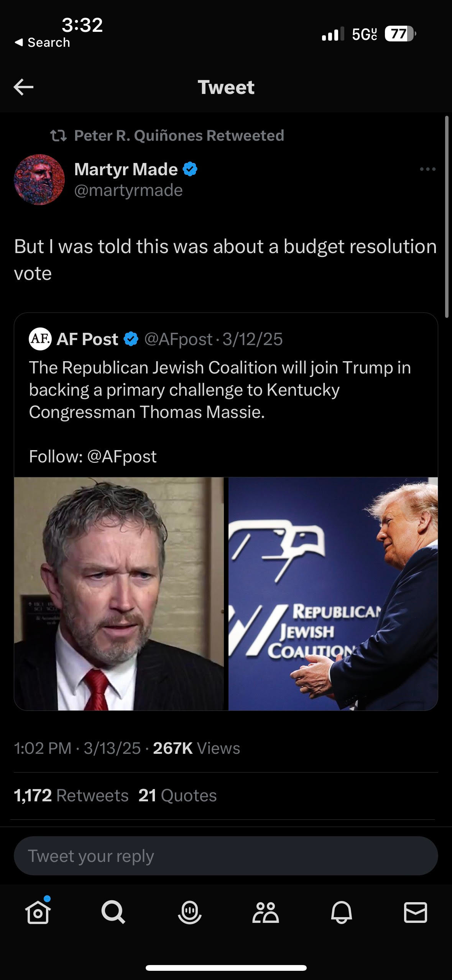Screen dimensions: 452x980
Task: Open the Notifications bell tab
Action: (341, 912)
